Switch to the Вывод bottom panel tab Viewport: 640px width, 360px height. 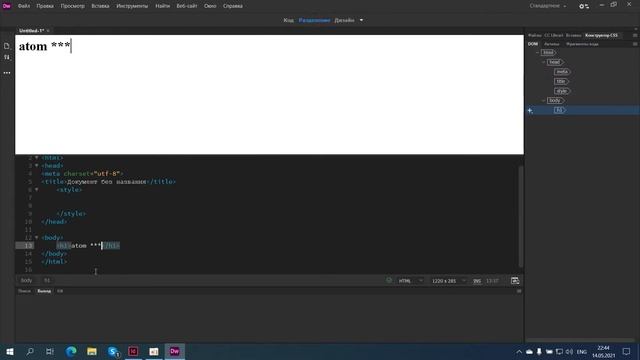44,291
